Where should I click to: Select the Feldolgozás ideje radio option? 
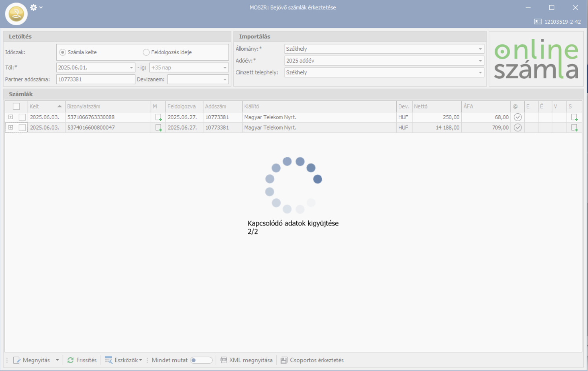pyautogui.click(x=146, y=52)
